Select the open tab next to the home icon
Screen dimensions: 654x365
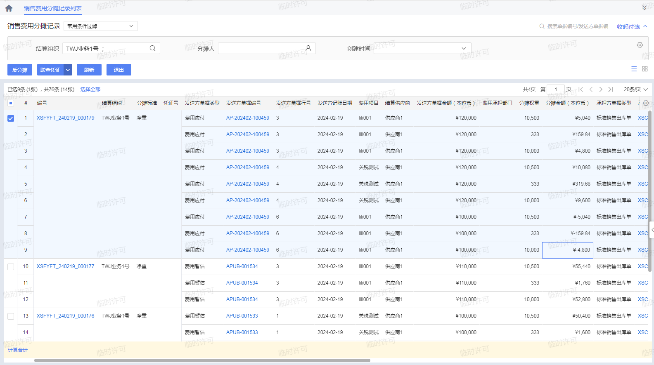point(53,8)
